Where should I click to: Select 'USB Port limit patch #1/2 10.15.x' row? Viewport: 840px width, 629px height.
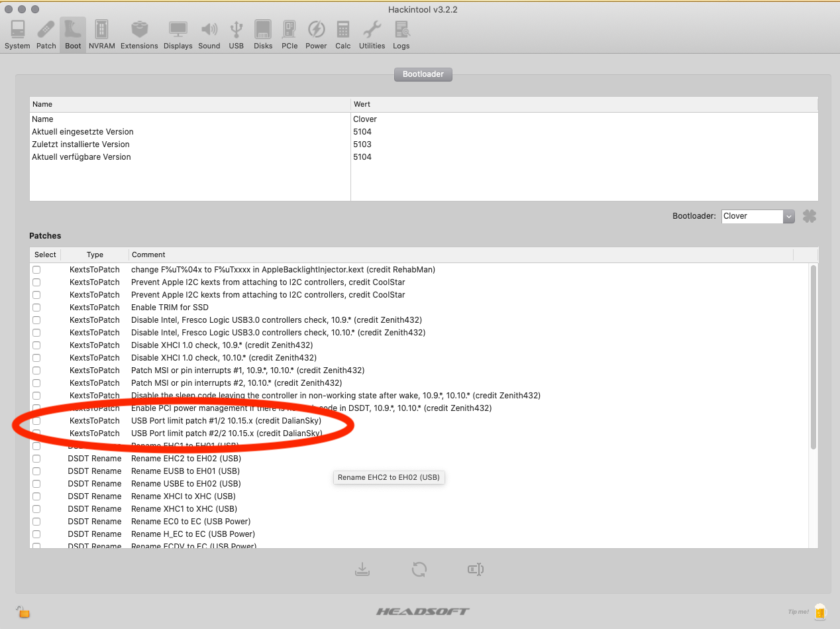[x=419, y=421]
